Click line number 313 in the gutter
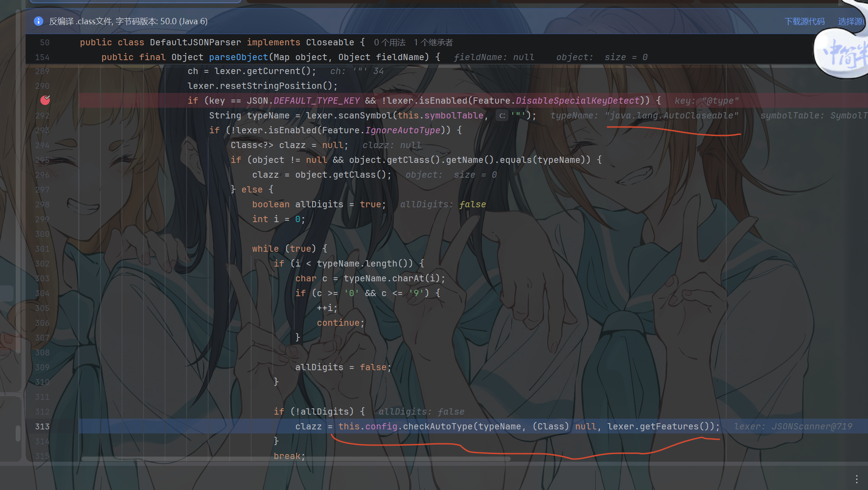868x490 pixels. tap(42, 426)
